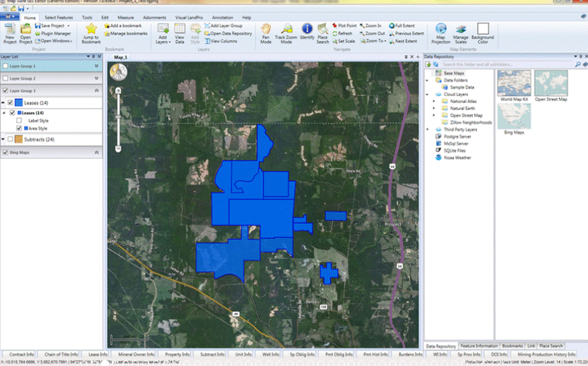
Task: Click the Zoom Out tool
Action: pos(372,34)
